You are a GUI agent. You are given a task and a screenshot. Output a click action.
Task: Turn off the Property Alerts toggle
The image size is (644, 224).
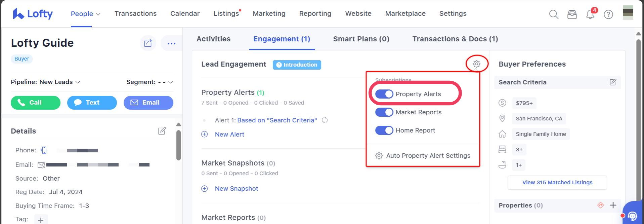384,94
